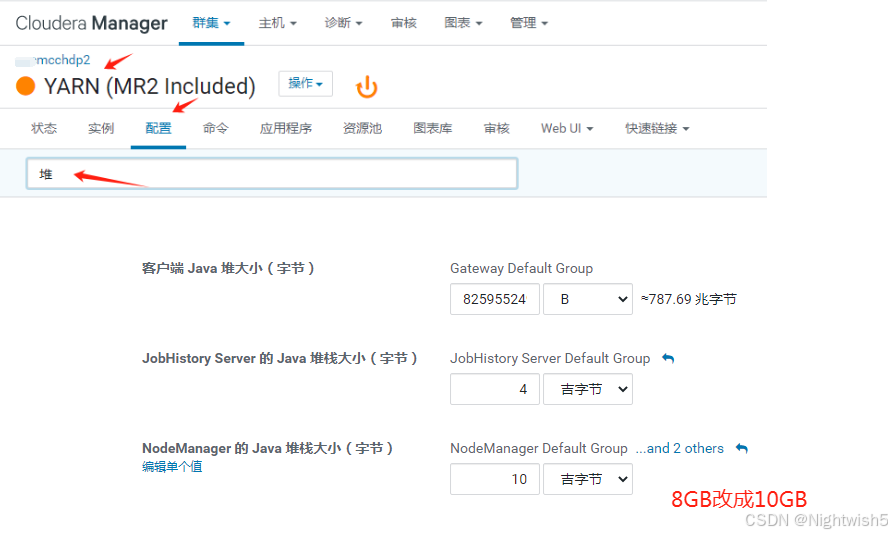Viewport: 892px width, 535px height.
Task: Click the ≈787.69 兆字节 value text
Action: tap(688, 299)
